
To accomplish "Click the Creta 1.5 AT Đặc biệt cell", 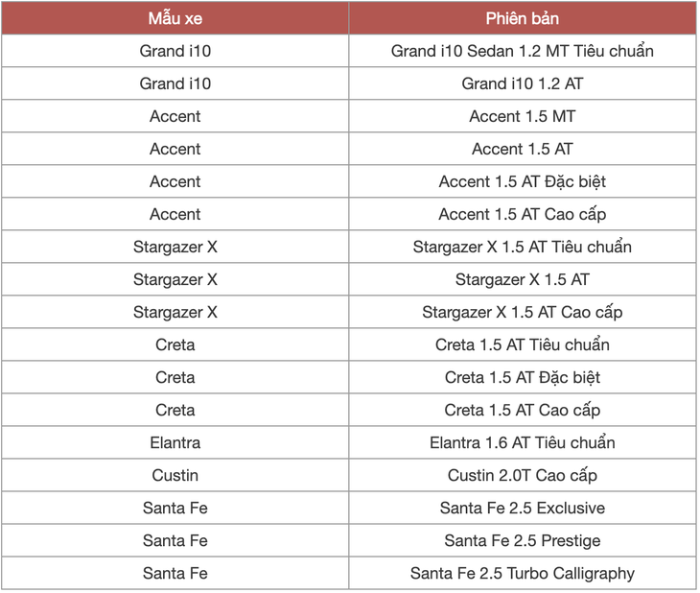I will [x=523, y=377].
